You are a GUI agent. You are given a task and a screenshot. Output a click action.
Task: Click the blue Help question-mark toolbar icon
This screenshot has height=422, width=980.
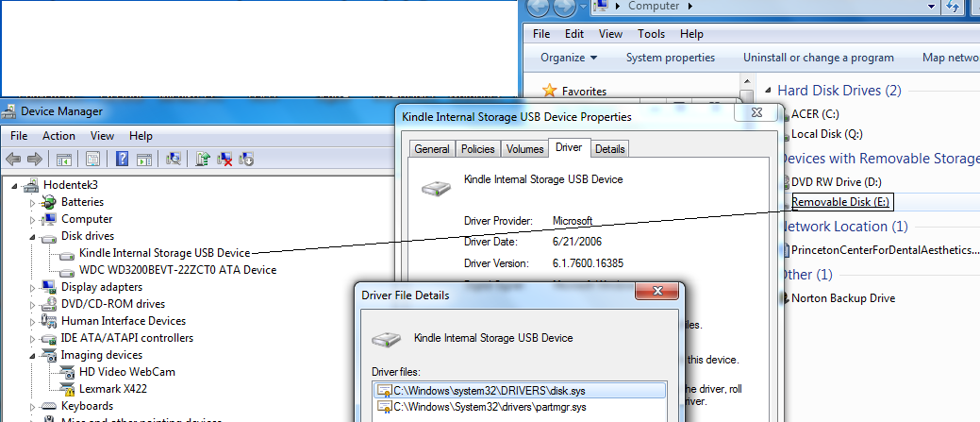(x=124, y=160)
